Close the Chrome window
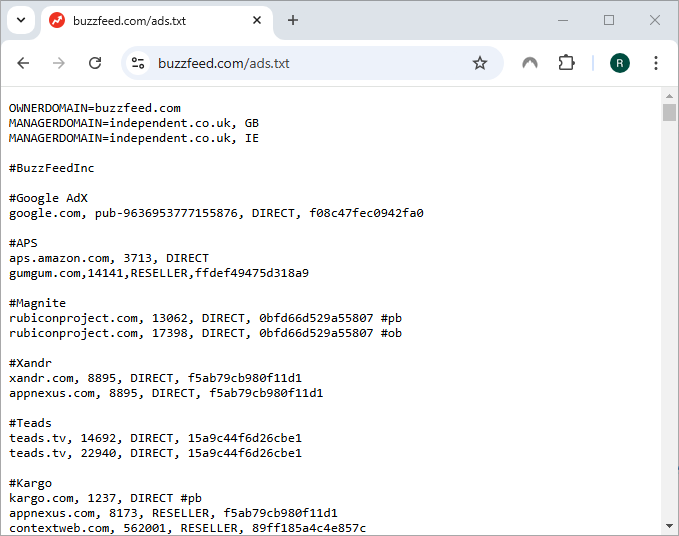Screen dimensions: 679x536 (x=655, y=20)
